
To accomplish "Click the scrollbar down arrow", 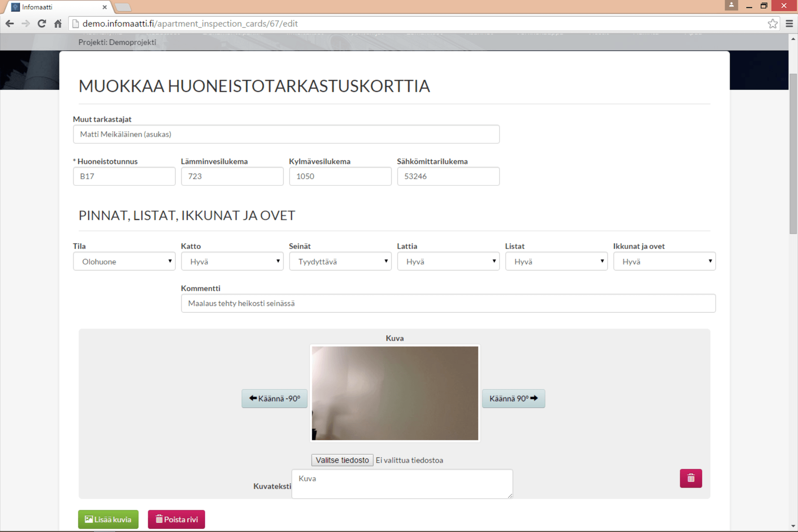I will coord(793,526).
